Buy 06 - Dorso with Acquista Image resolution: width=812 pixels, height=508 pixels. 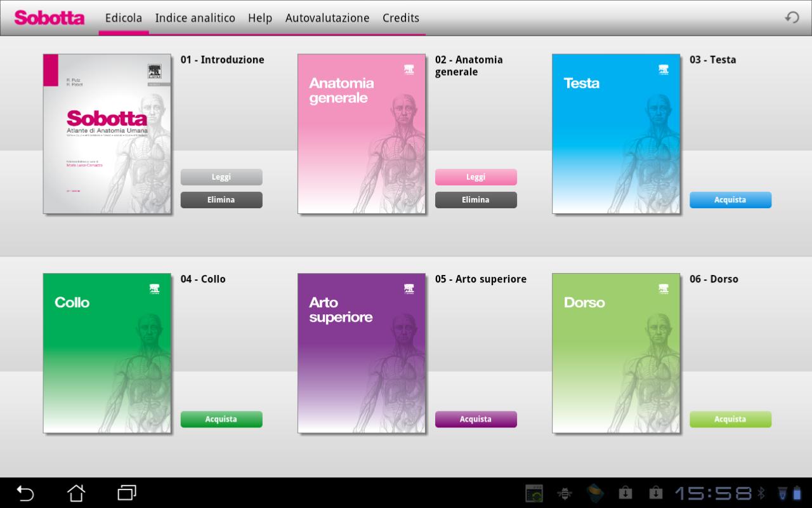click(x=730, y=419)
